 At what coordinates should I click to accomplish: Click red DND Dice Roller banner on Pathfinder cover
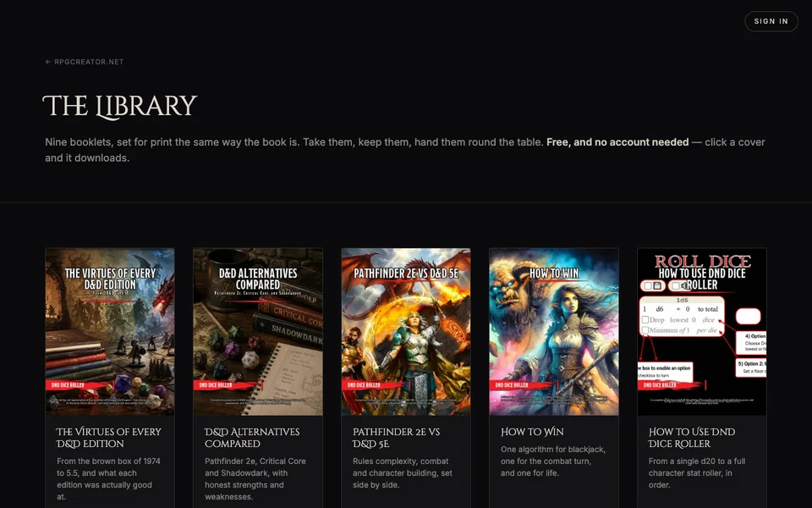click(x=375, y=385)
